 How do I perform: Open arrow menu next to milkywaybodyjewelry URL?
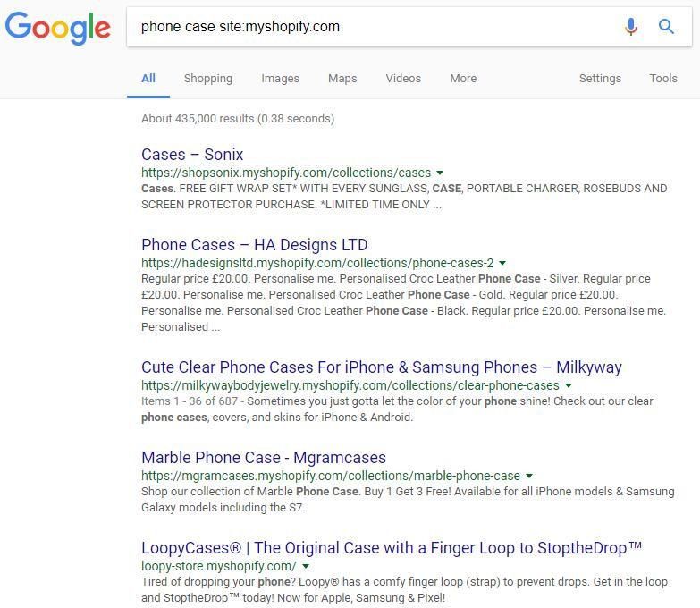pyautogui.click(x=569, y=385)
